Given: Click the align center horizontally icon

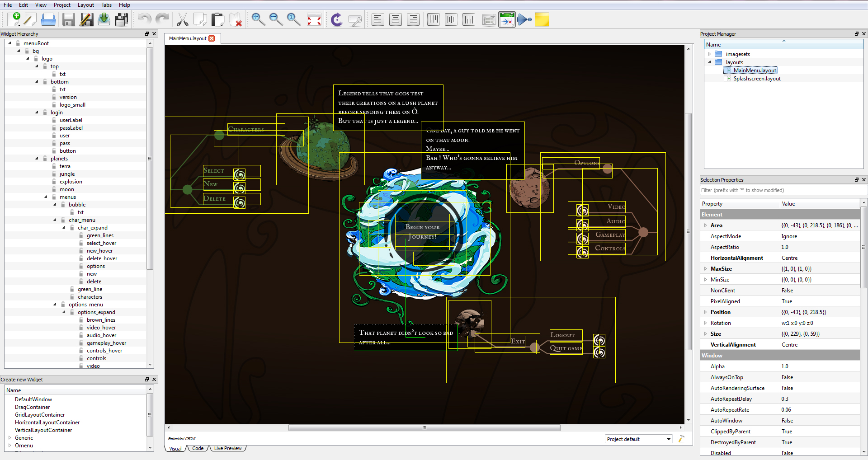Looking at the screenshot, I should pyautogui.click(x=396, y=19).
